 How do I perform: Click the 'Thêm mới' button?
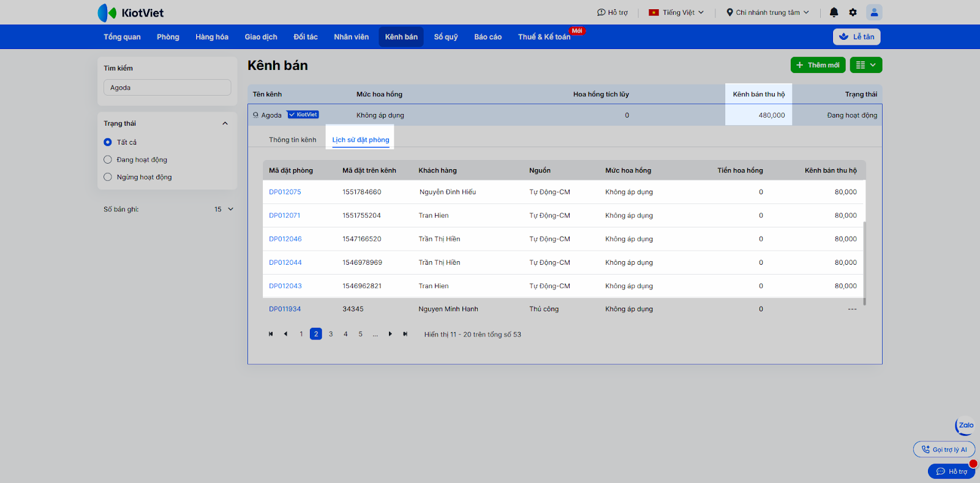click(x=818, y=65)
